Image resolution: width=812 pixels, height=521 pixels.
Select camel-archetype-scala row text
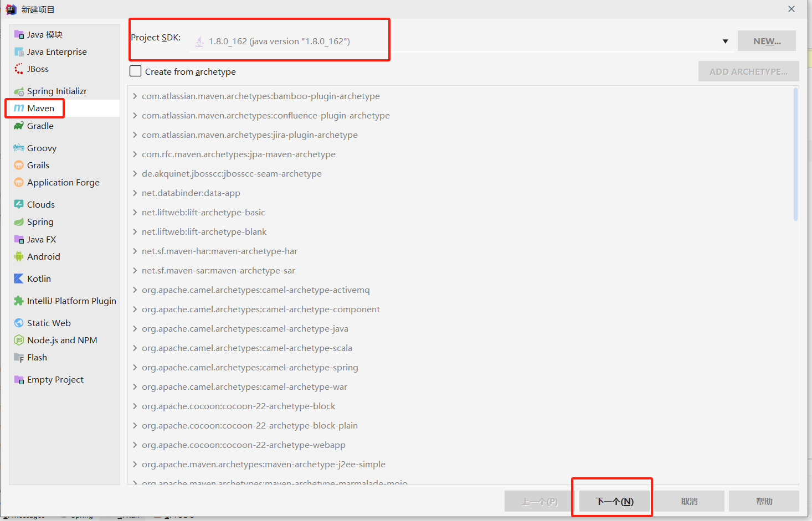tap(247, 348)
